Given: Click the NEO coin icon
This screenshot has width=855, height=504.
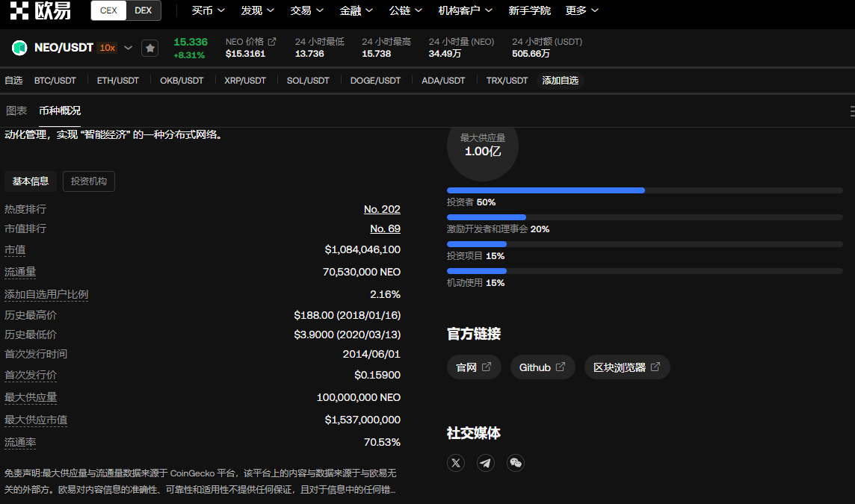Looking at the screenshot, I should tap(19, 48).
